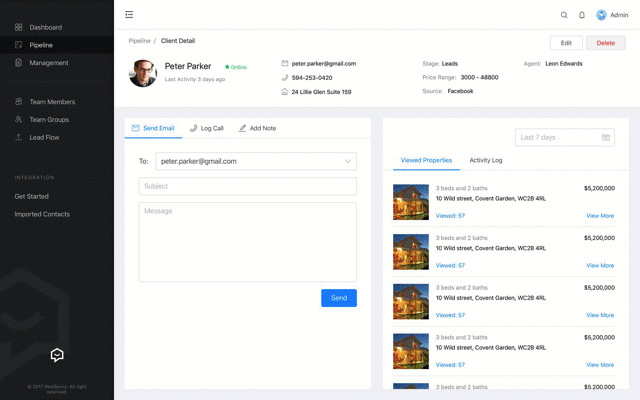Click the Team Members icon
Image resolution: width=640 pixels, height=400 pixels.
(x=18, y=102)
